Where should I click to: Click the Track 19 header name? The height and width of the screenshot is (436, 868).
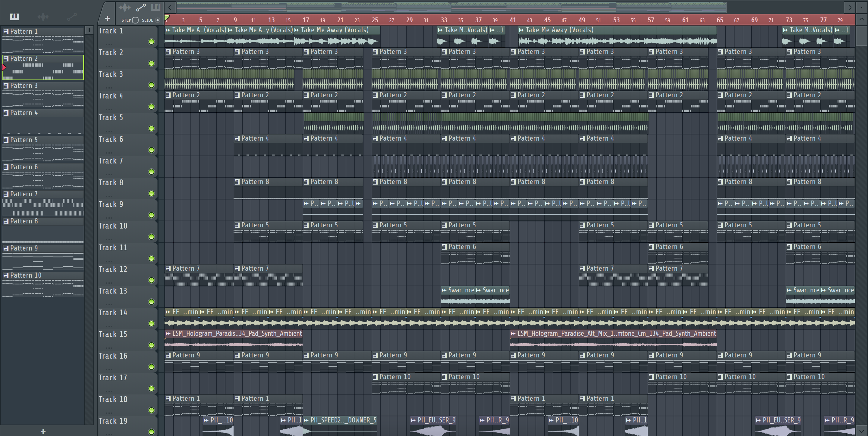tap(113, 421)
